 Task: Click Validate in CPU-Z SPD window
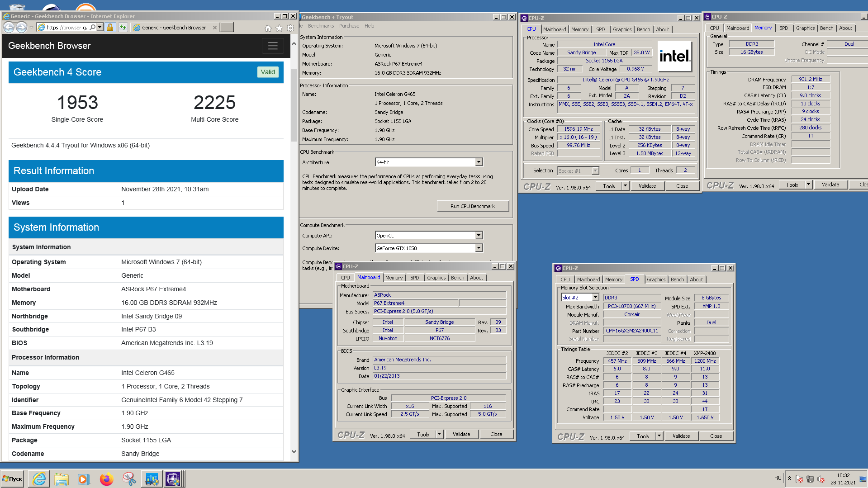681,436
